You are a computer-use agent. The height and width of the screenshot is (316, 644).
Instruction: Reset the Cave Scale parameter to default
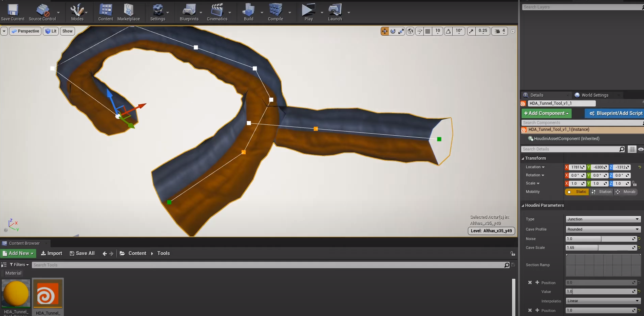639,248
